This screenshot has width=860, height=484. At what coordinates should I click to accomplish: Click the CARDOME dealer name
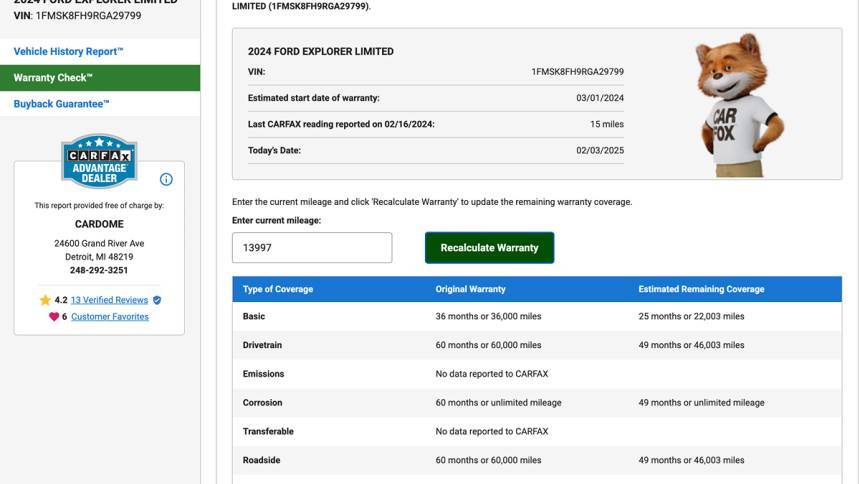tap(99, 224)
